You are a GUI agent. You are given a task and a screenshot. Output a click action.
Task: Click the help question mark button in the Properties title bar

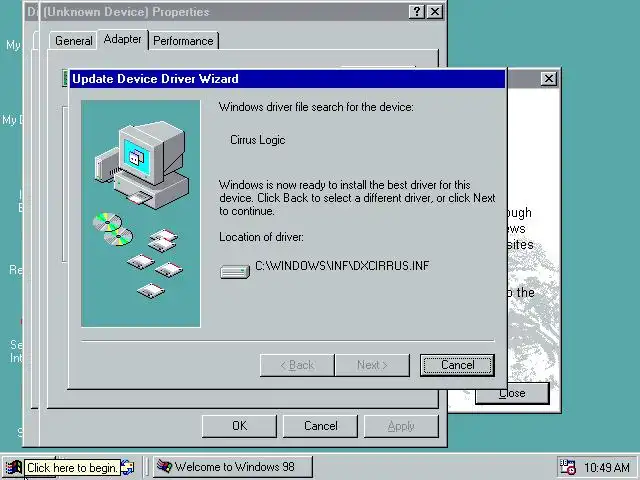coord(417,11)
